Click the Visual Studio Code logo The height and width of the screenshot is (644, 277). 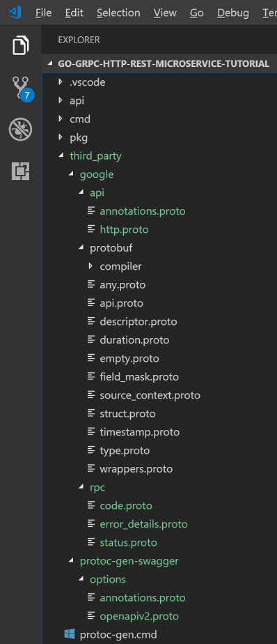click(x=15, y=13)
